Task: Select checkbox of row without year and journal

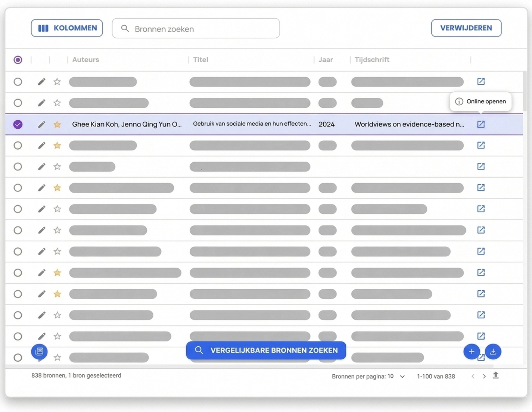Action: click(18, 166)
